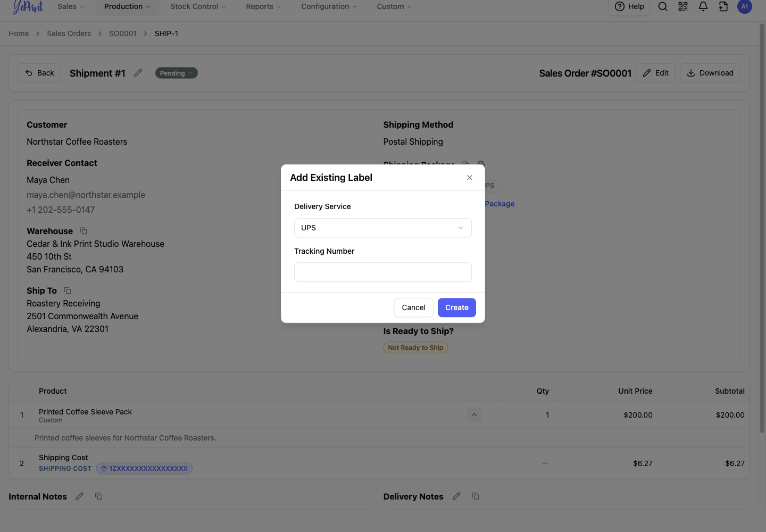766x532 pixels.
Task: Edit the Shipment #1 name pencil icon
Action: (138, 73)
